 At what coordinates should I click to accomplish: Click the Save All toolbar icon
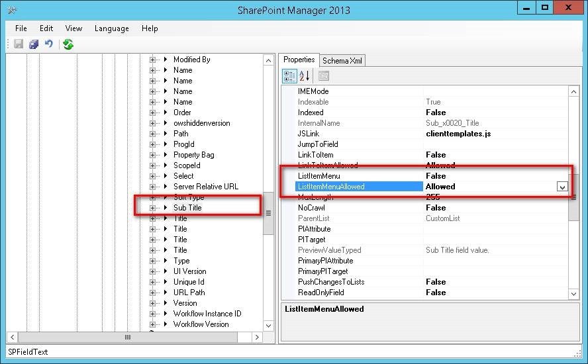click(x=34, y=44)
